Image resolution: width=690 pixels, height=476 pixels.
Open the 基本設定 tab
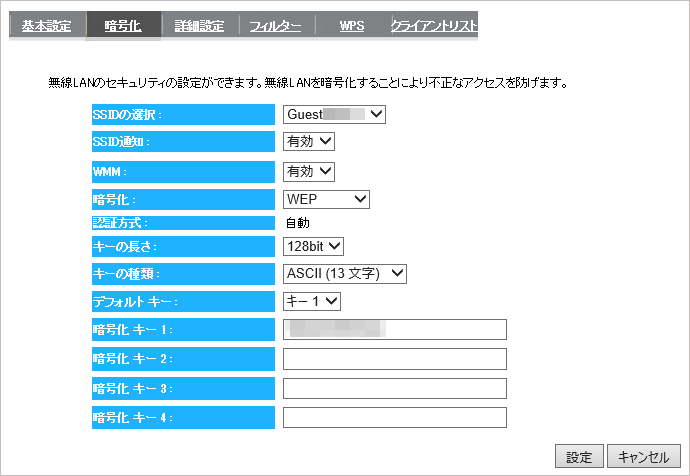(46, 26)
